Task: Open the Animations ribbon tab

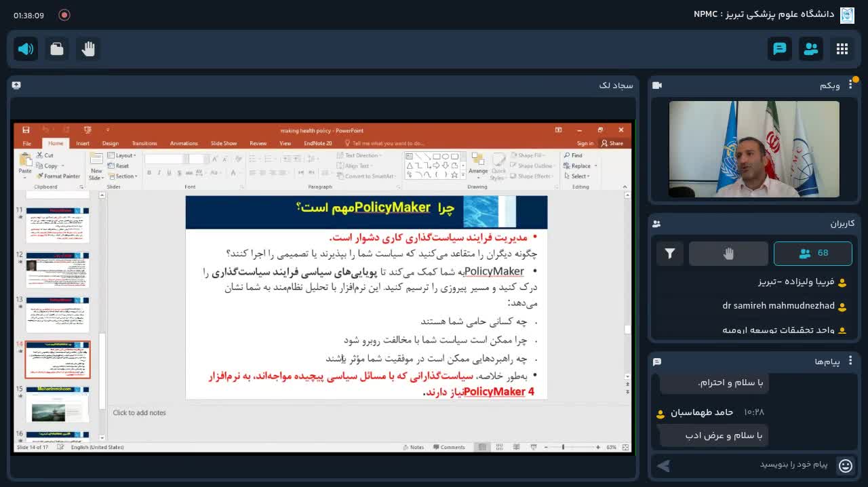Action: [184, 144]
